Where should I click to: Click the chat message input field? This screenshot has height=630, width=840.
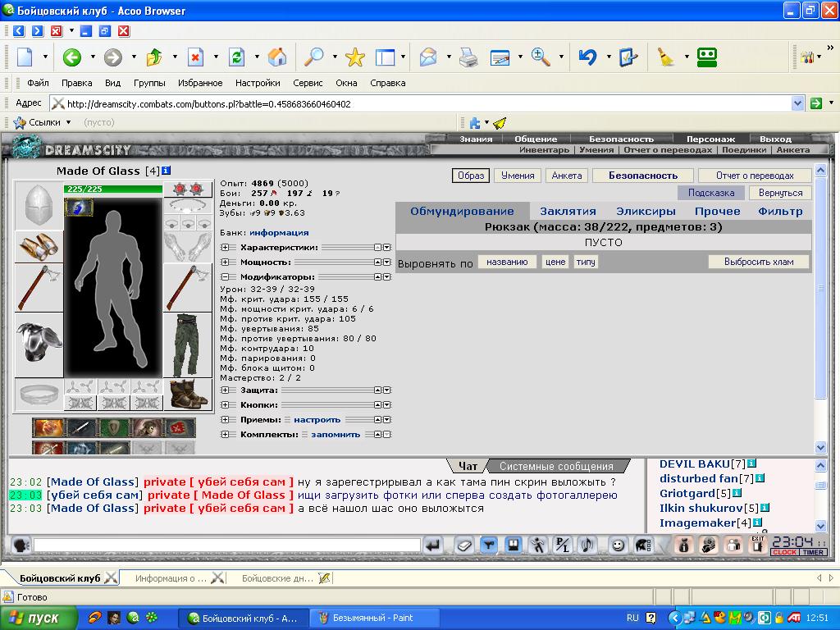[x=226, y=546]
